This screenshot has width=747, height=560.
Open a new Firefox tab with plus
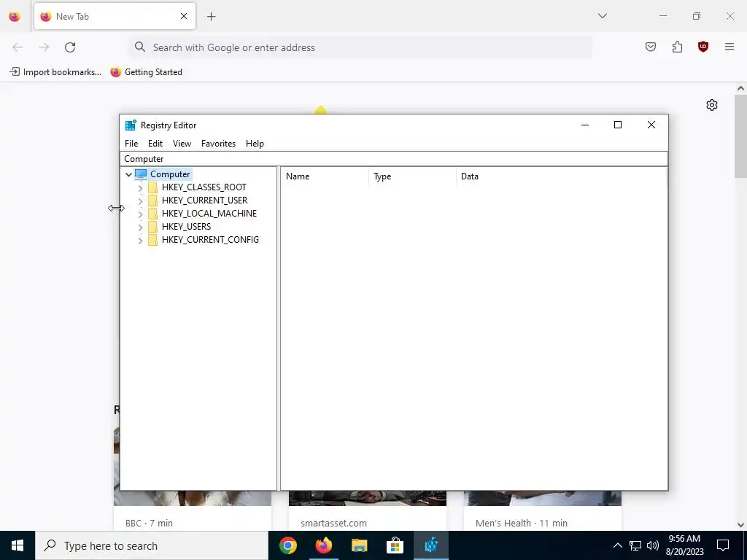212,17
